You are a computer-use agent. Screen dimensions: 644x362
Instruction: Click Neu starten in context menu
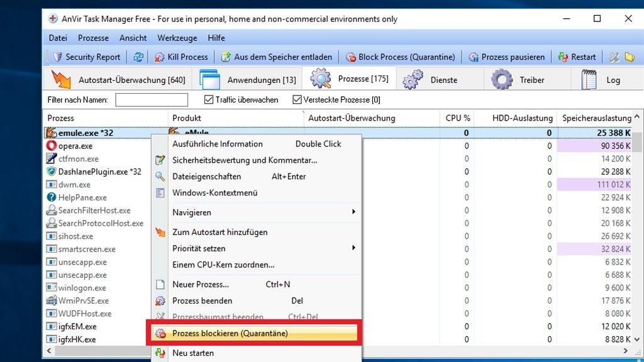coord(257,353)
